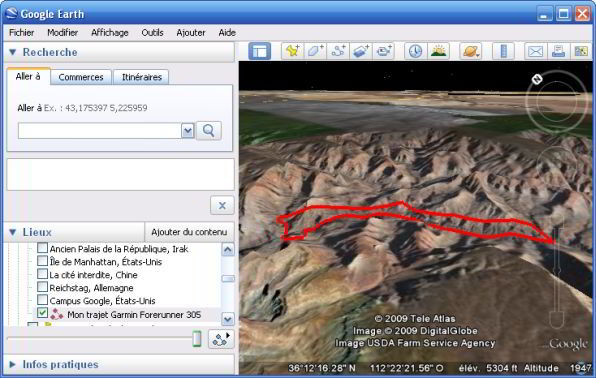Image resolution: width=596 pixels, height=378 pixels.
Task: Select the Aller à tab
Action: click(x=28, y=76)
